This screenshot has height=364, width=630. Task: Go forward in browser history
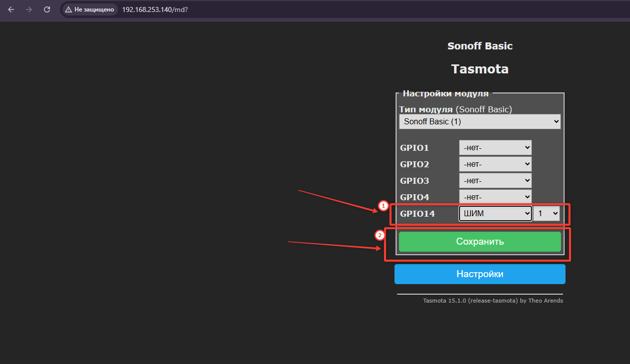[x=29, y=9]
